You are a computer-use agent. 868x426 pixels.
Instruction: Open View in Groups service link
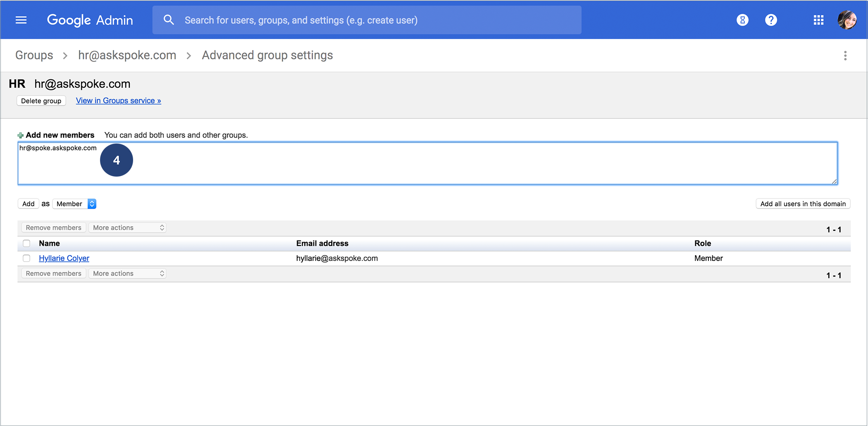pyautogui.click(x=119, y=101)
